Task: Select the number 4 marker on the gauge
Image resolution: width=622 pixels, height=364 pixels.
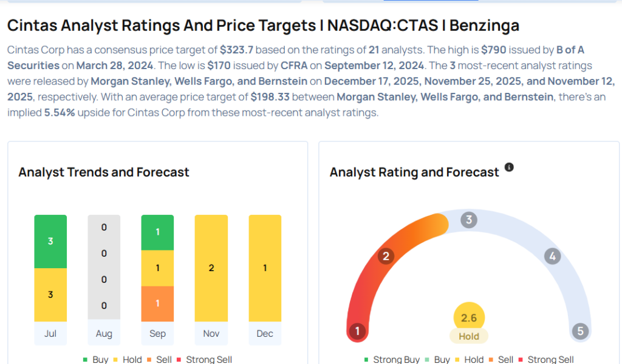Action: [552, 256]
